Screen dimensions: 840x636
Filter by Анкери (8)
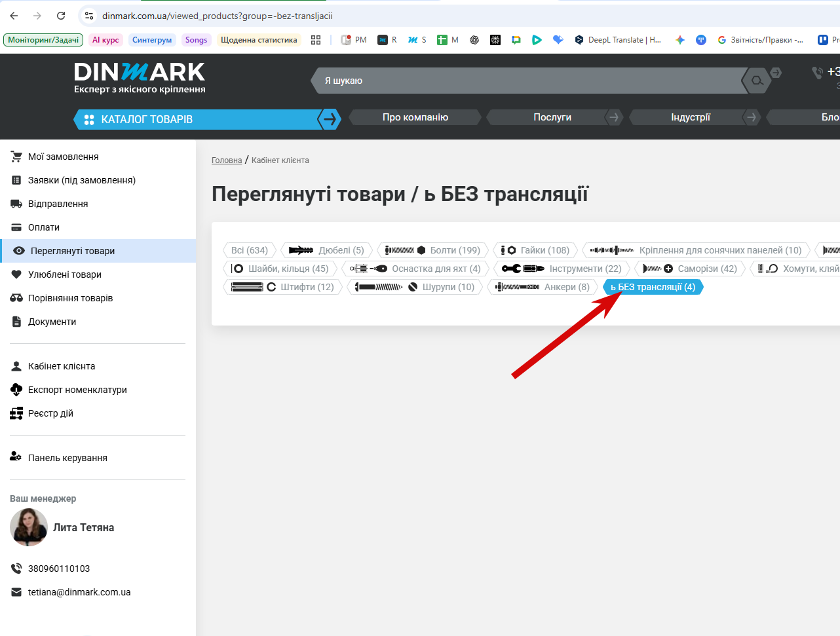click(x=543, y=287)
